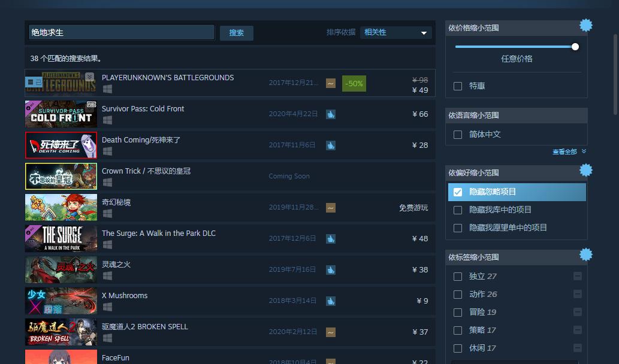Click the Windows icon under Death Coming
This screenshot has width=619, height=364.
click(107, 151)
